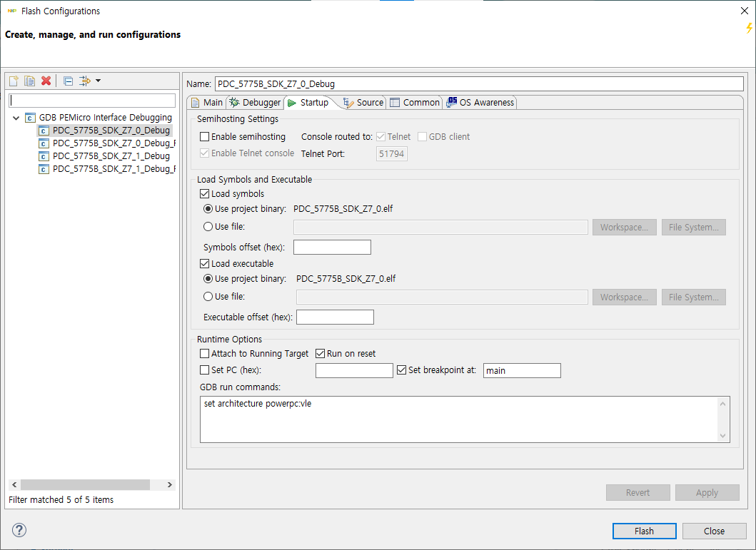This screenshot has width=756, height=550.
Task: Delete the selected launch configuration
Action: click(x=46, y=81)
